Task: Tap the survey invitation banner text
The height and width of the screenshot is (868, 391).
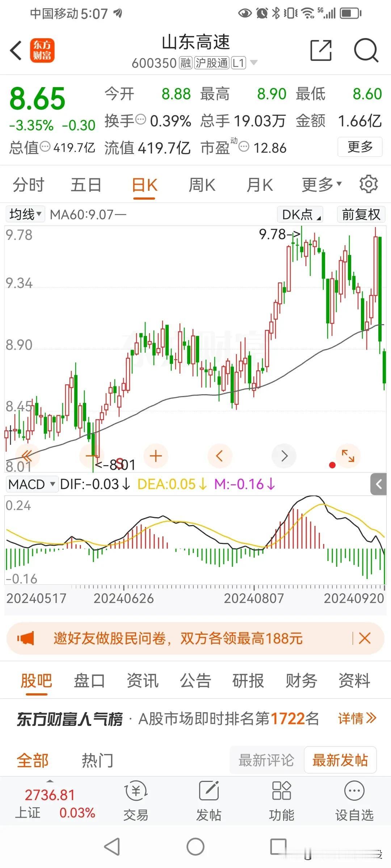Action: 178,638
